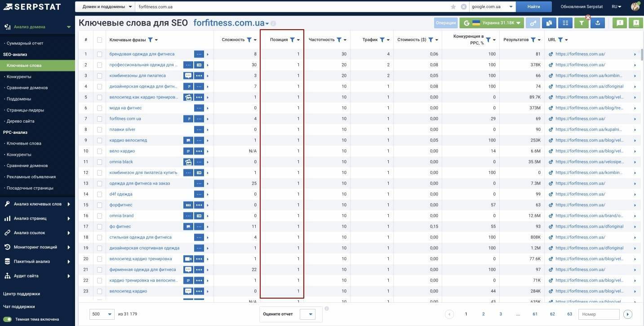Click the export upload toolbar button
The image size is (644, 326).
coord(598,23)
